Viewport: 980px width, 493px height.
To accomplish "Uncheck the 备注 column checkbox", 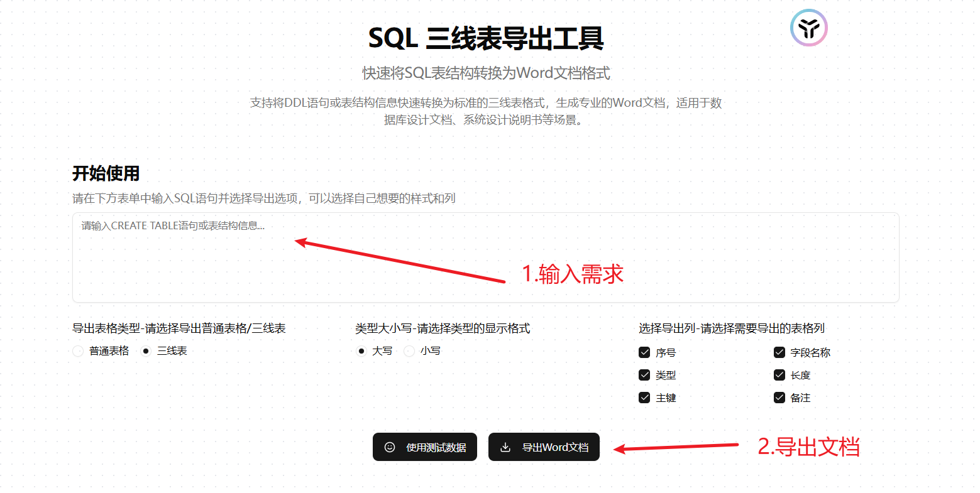I will pyautogui.click(x=779, y=398).
